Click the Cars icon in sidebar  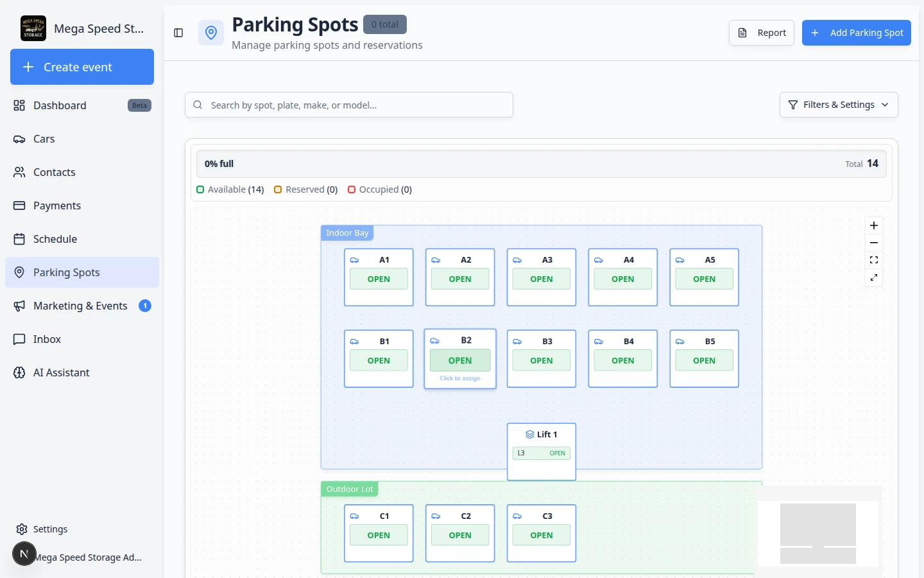click(19, 139)
